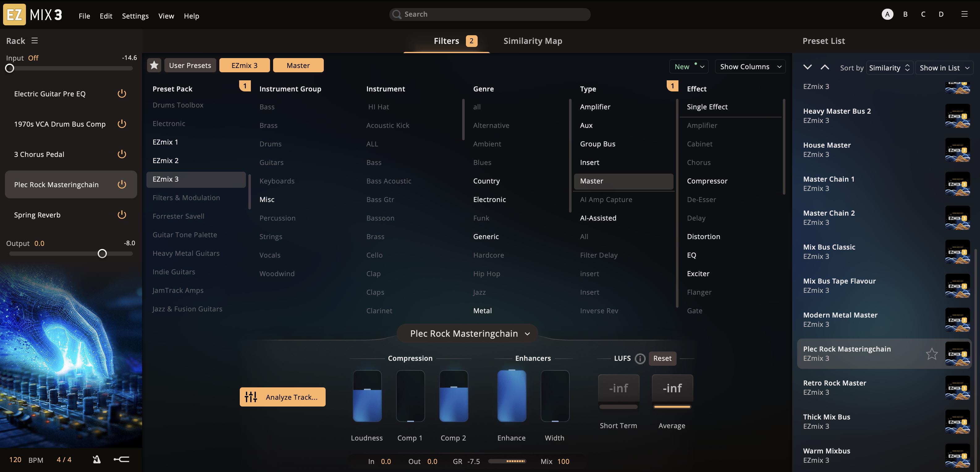Open the New dropdown

tap(689, 66)
